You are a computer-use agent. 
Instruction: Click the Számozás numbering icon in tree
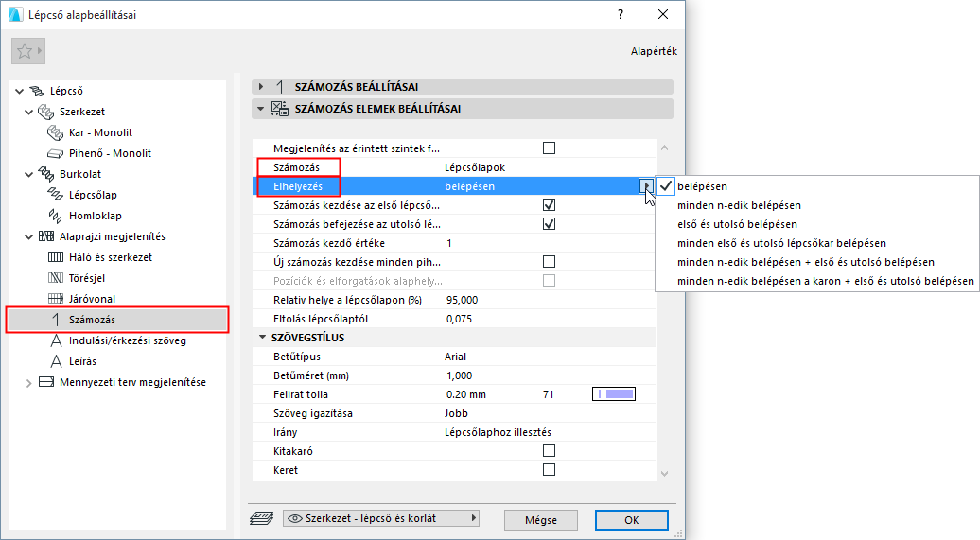point(56,320)
